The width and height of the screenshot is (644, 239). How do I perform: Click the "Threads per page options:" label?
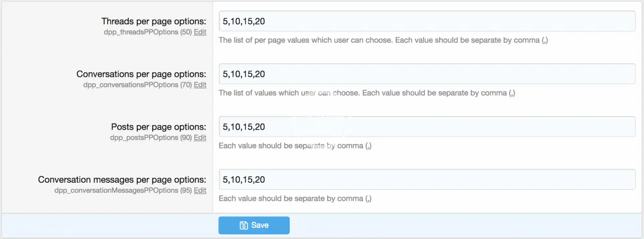(153, 21)
